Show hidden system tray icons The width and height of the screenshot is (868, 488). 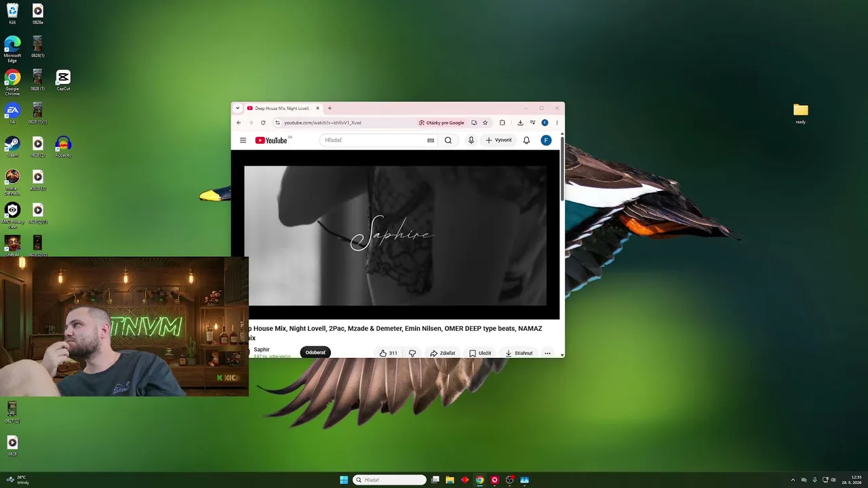(x=793, y=480)
